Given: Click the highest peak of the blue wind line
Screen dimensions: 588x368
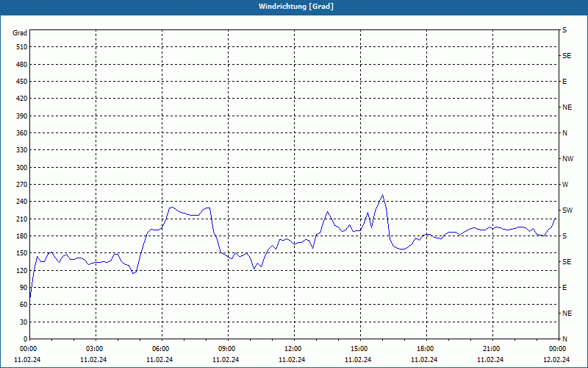Looking at the screenshot, I should click(382, 195).
